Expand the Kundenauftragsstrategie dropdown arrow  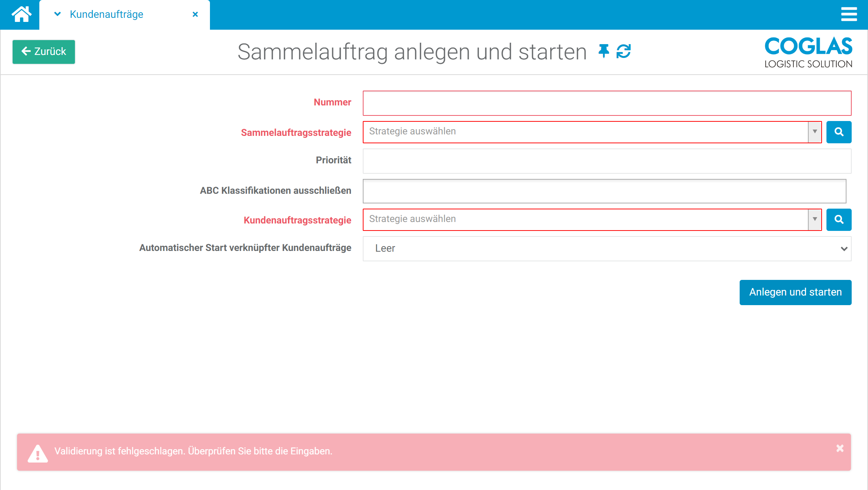point(815,220)
